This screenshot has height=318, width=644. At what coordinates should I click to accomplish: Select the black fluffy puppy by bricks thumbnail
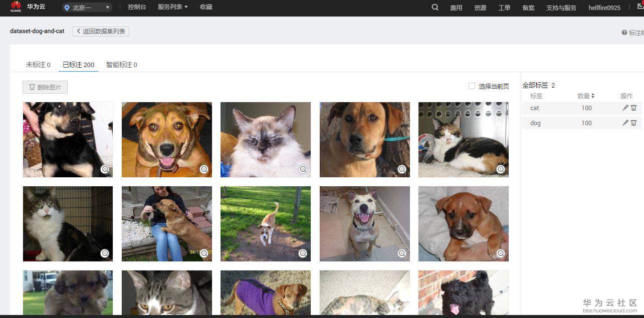[464, 293]
